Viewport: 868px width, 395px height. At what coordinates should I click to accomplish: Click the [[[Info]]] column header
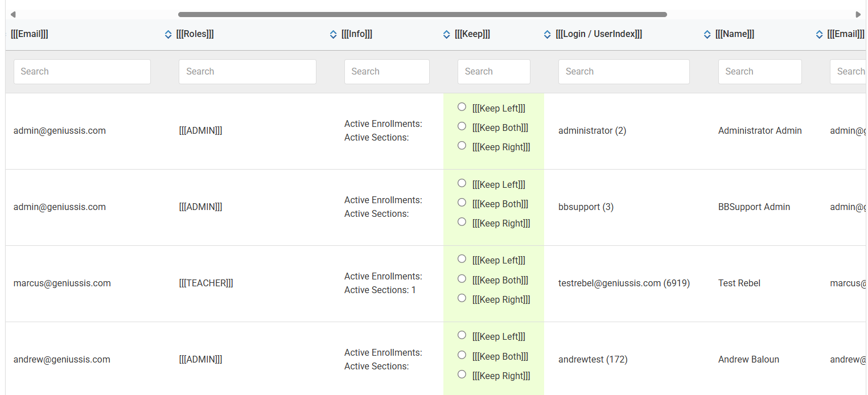tap(357, 34)
